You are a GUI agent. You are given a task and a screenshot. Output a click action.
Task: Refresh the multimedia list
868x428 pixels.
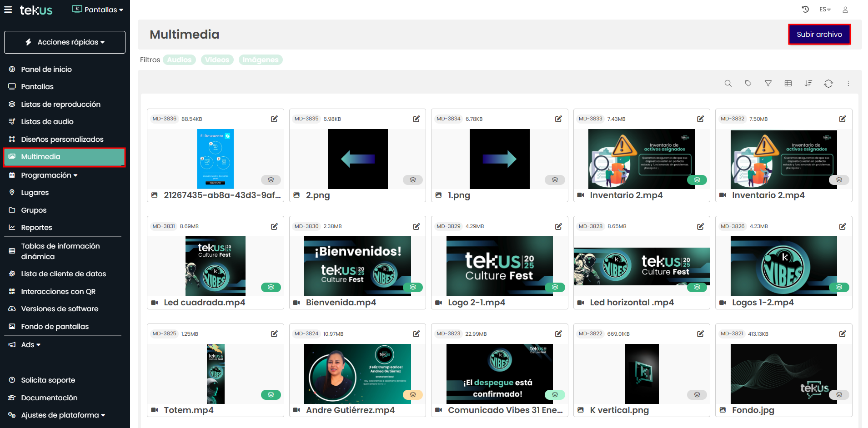tap(828, 84)
